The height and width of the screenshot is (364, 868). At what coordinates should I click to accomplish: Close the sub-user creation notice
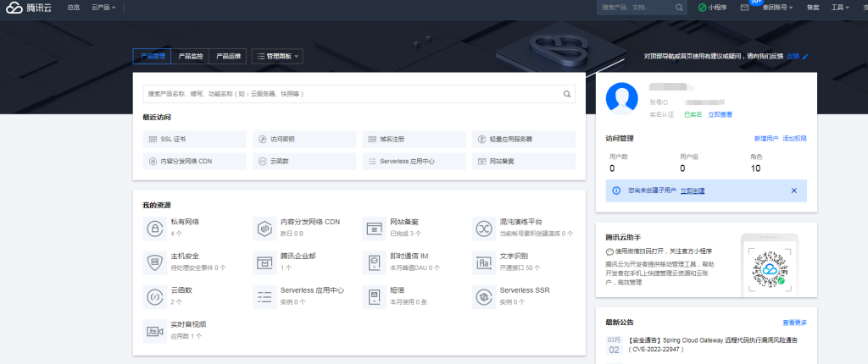(x=793, y=190)
